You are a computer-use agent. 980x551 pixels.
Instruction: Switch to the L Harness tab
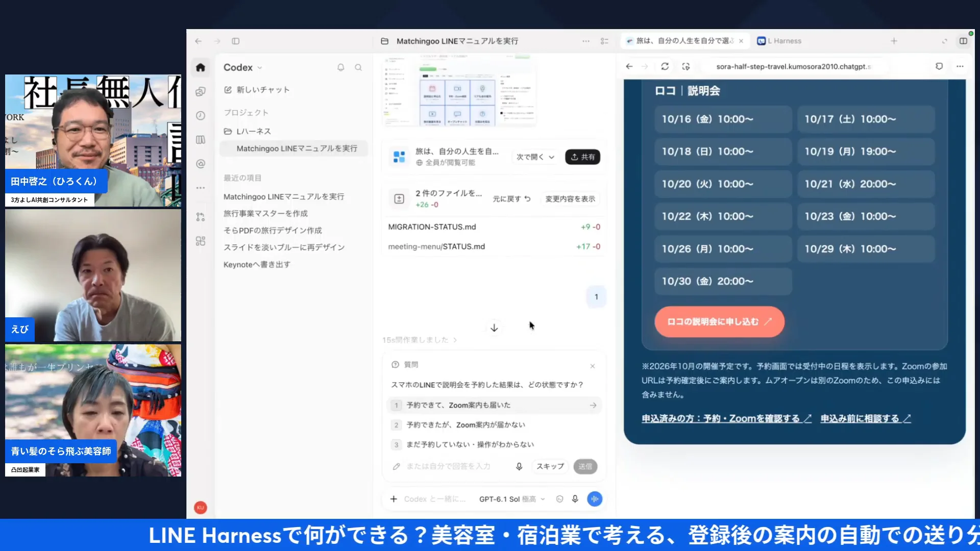click(x=779, y=41)
